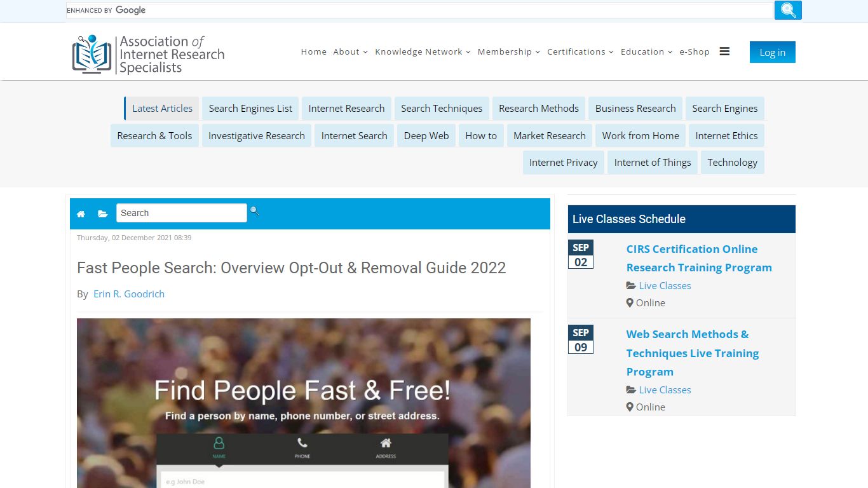Viewport: 868px width, 488px height.
Task: Expand the Membership dropdown menu
Action: pyautogui.click(x=509, y=52)
